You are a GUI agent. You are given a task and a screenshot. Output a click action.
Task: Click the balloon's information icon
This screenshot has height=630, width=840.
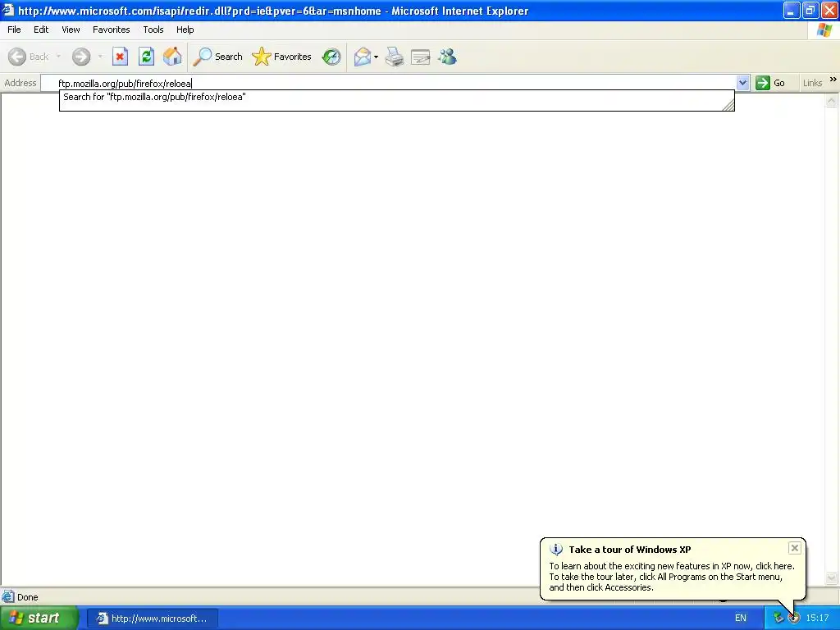click(x=556, y=550)
